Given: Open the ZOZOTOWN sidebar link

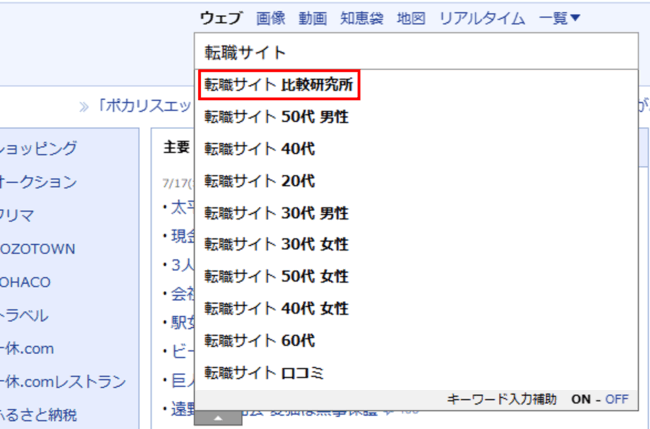Looking at the screenshot, I should pos(38,248).
